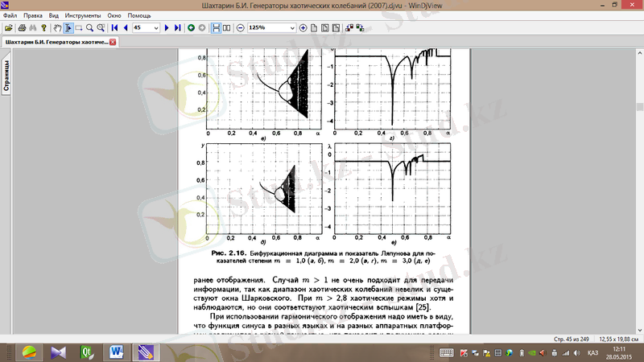Click the green Back navigation icon

coord(191,27)
